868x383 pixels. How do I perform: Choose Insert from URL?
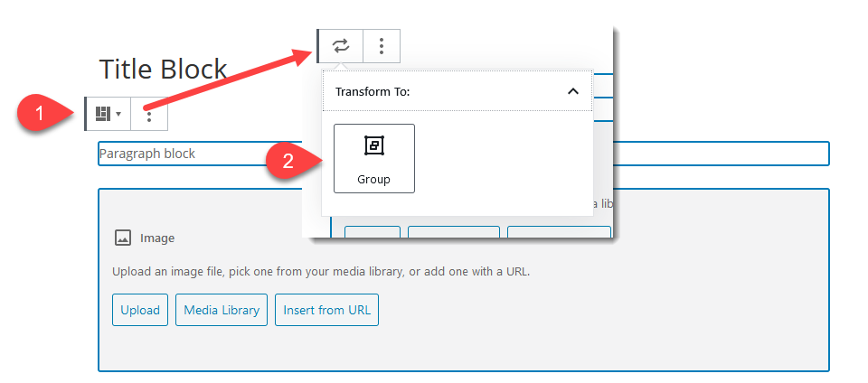tap(327, 310)
